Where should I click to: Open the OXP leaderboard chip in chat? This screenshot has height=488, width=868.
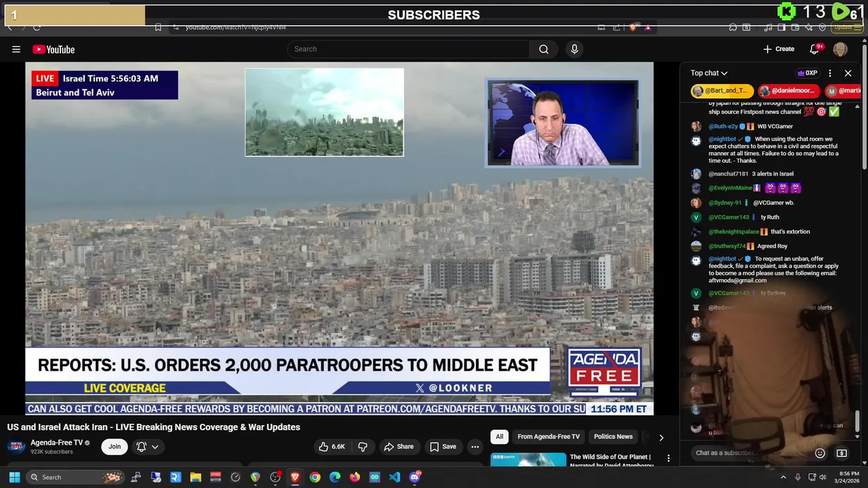coord(807,73)
